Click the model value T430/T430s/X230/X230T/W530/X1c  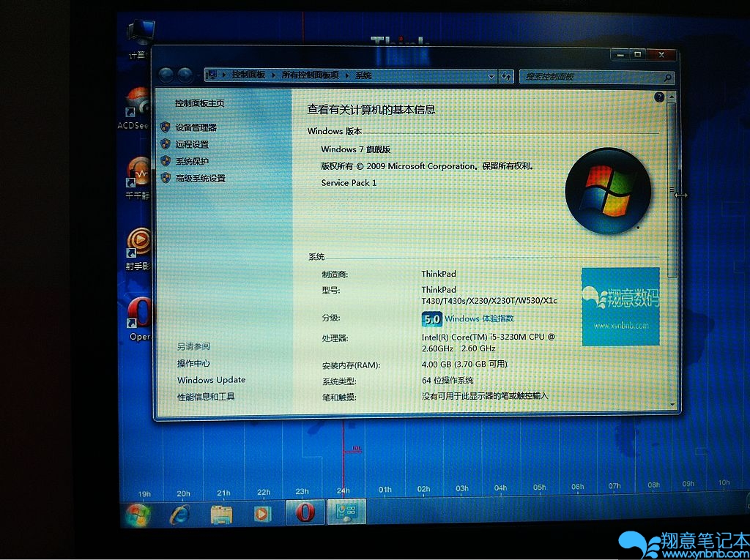tap(489, 301)
